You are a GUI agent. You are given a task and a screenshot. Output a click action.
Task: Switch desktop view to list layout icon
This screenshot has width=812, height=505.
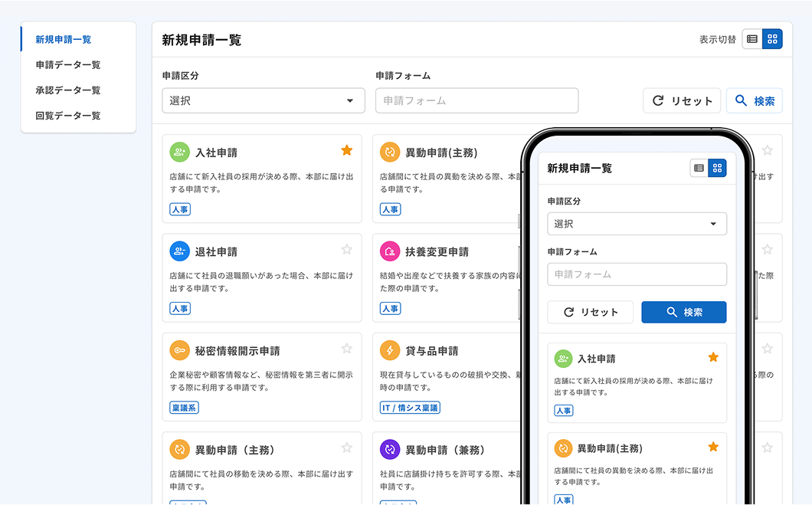(752, 39)
